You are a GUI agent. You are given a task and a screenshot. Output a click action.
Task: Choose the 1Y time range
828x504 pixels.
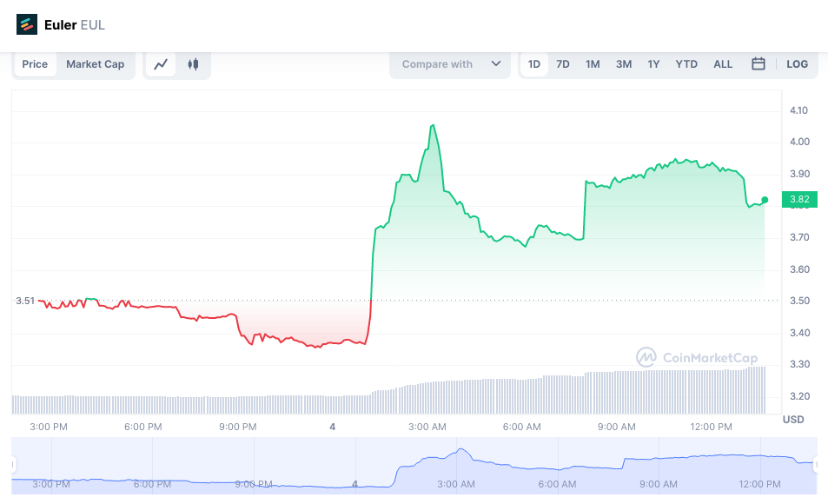(x=653, y=64)
